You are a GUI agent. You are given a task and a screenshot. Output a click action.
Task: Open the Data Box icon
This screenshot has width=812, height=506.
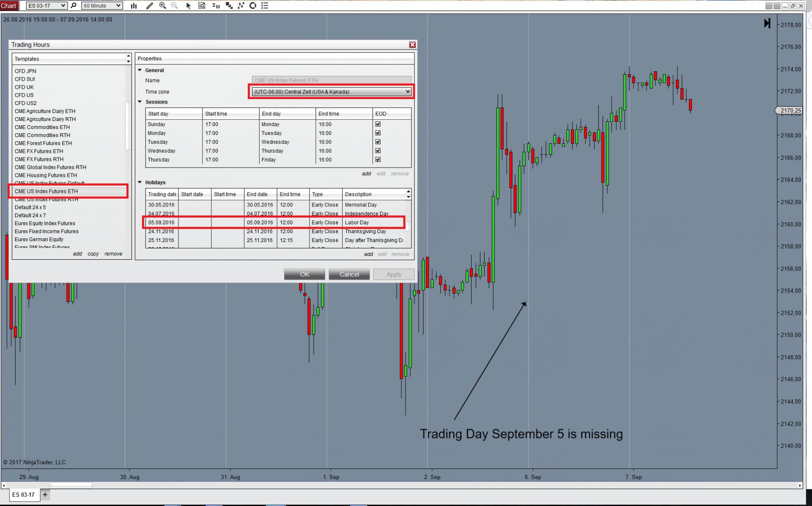(x=202, y=5)
